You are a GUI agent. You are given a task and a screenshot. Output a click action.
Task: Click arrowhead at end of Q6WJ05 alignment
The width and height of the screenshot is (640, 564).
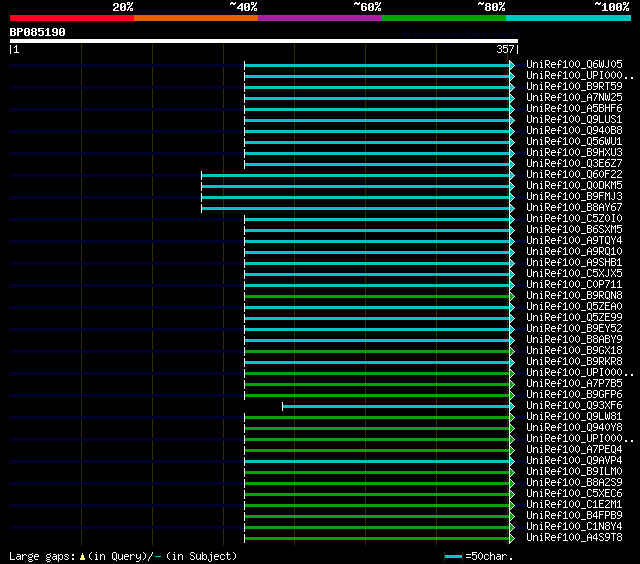coord(512,65)
